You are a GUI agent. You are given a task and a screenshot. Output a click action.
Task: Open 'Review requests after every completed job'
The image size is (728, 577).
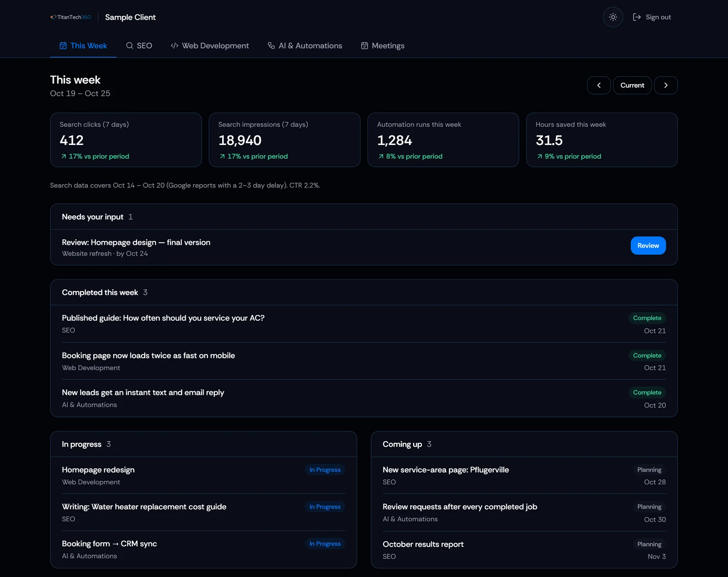tap(460, 507)
